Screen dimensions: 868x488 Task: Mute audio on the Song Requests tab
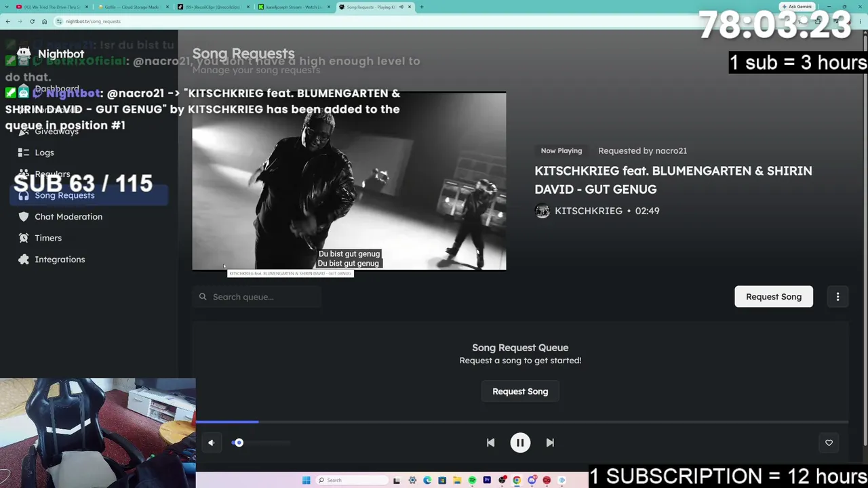click(401, 7)
